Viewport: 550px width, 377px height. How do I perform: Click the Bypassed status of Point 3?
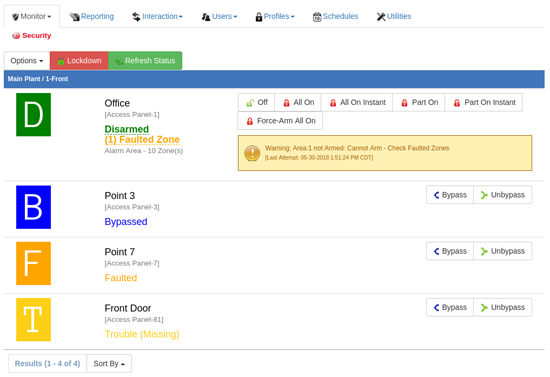click(x=126, y=222)
